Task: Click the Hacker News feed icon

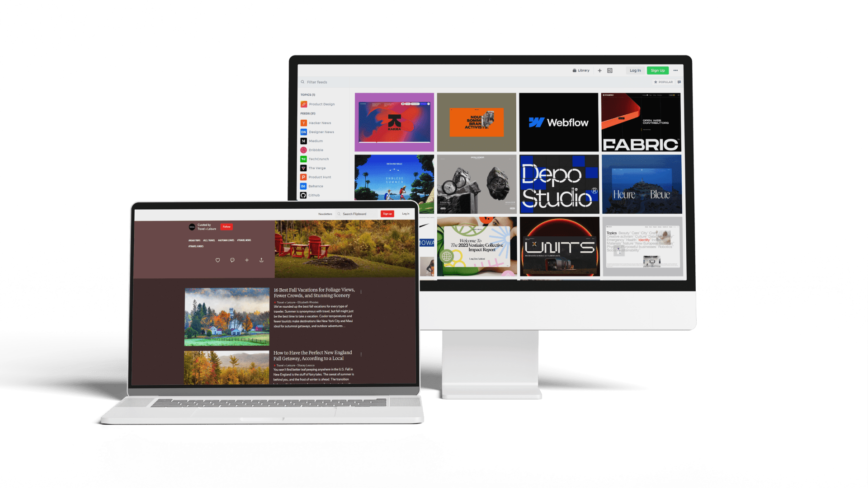Action: coord(304,123)
